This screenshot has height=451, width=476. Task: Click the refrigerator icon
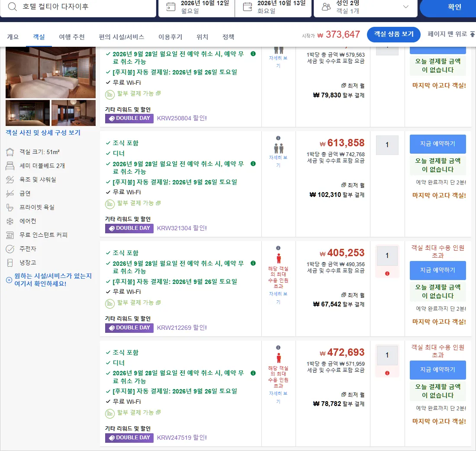(x=10, y=262)
